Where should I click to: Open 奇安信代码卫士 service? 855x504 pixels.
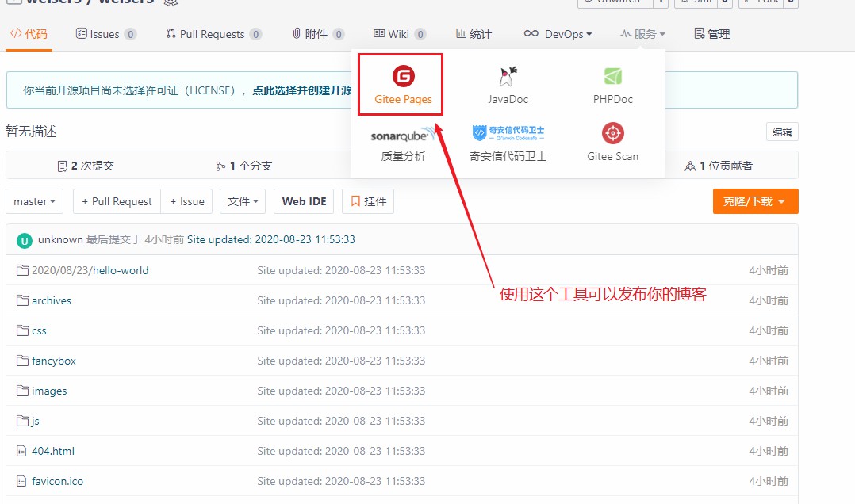pyautogui.click(x=508, y=144)
